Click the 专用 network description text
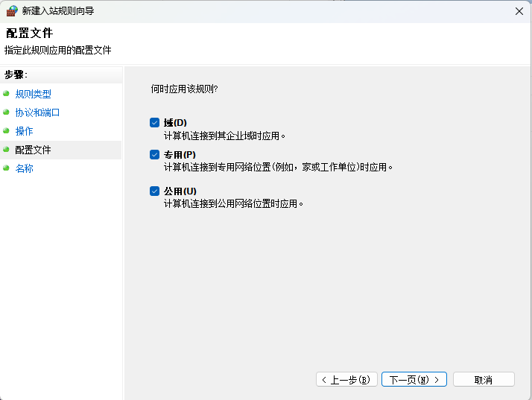This screenshot has height=400, width=532. 278,168
